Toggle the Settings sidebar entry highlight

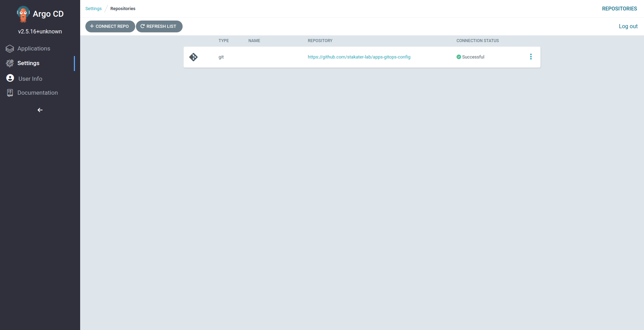click(28, 63)
